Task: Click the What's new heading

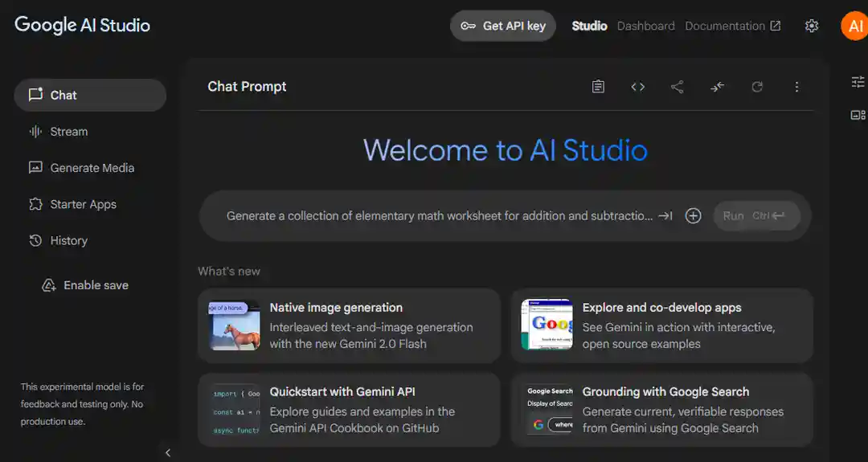Action: point(229,271)
